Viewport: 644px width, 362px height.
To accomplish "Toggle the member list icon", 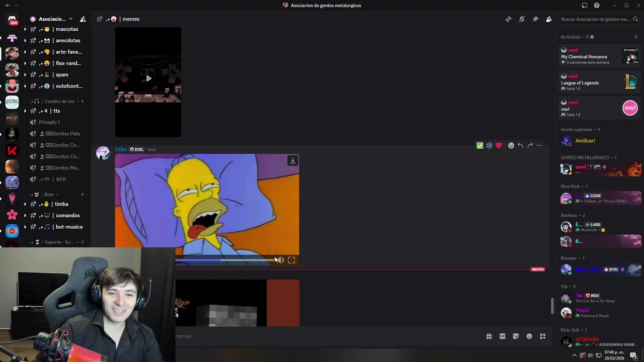I will point(548,19).
